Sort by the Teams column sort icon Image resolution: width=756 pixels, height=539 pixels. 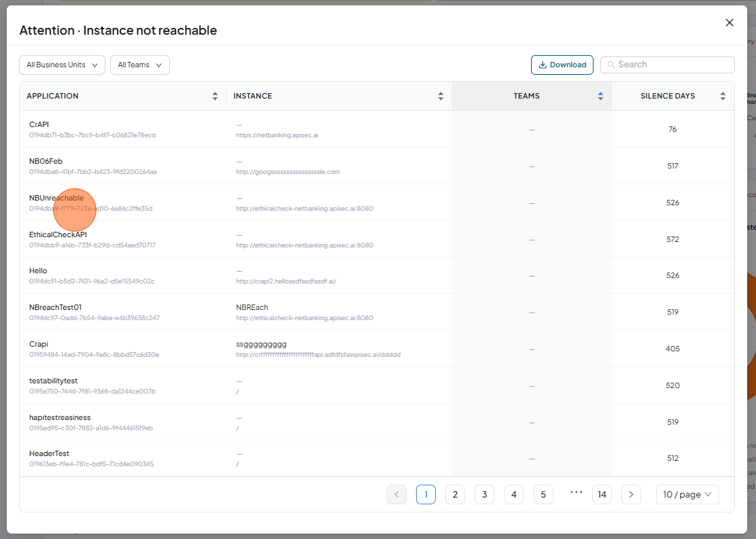click(600, 96)
